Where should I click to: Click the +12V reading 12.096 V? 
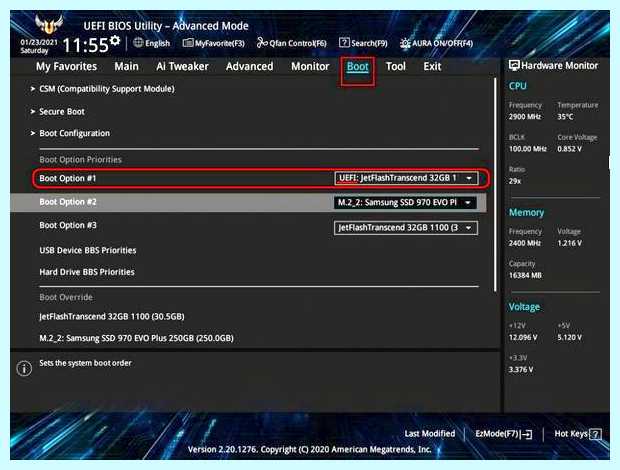pos(523,338)
